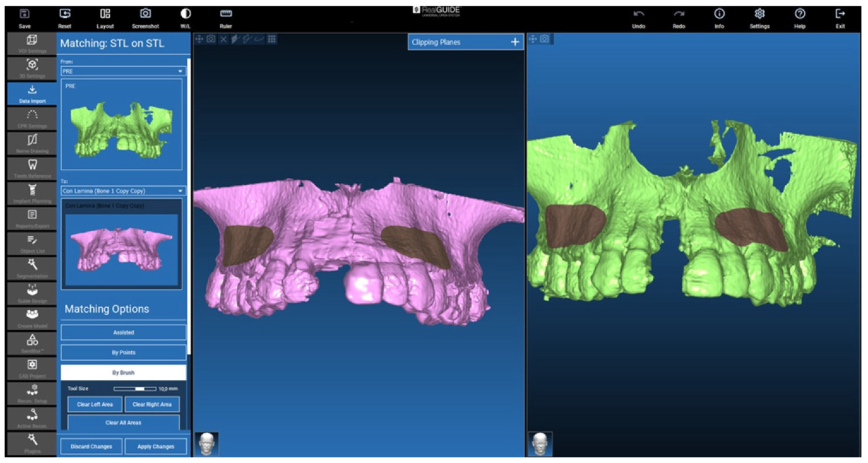
Task: Open the To dropdown with Con Lamina
Action: point(123,191)
